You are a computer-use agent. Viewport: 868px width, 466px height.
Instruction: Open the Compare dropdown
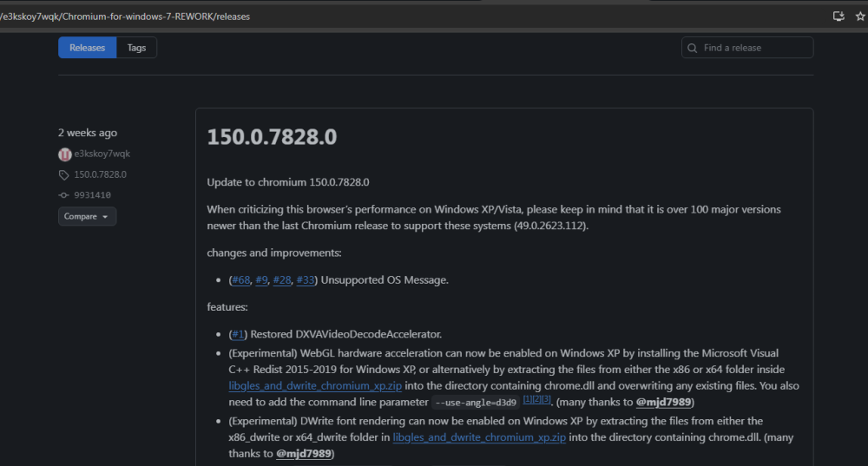pyautogui.click(x=87, y=216)
